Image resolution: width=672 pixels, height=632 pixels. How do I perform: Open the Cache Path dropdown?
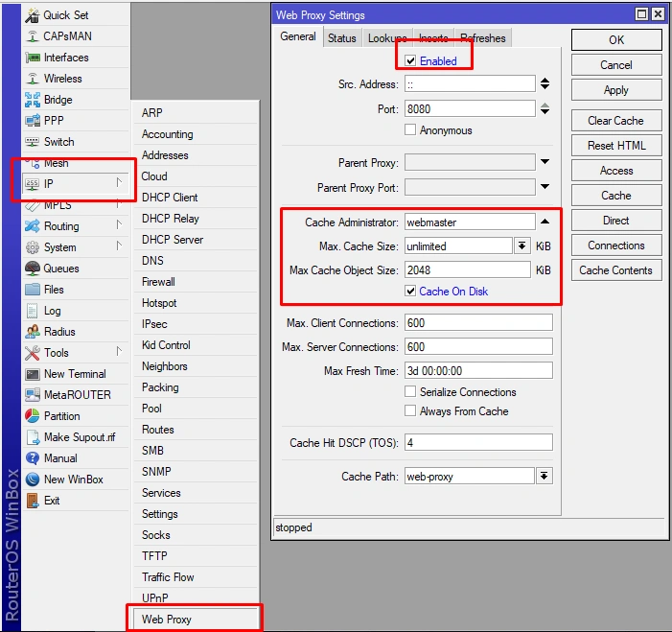click(544, 476)
